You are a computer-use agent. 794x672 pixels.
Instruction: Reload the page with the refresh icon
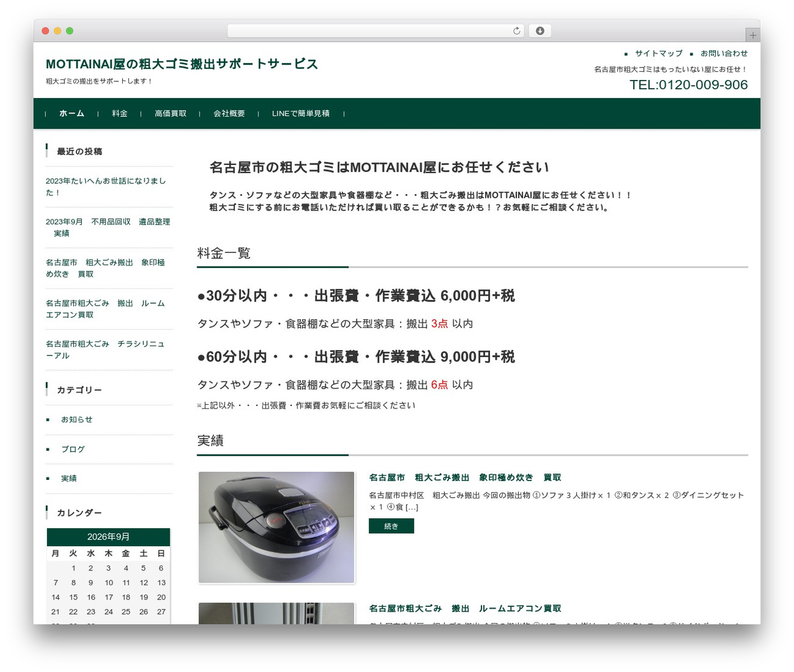[517, 31]
